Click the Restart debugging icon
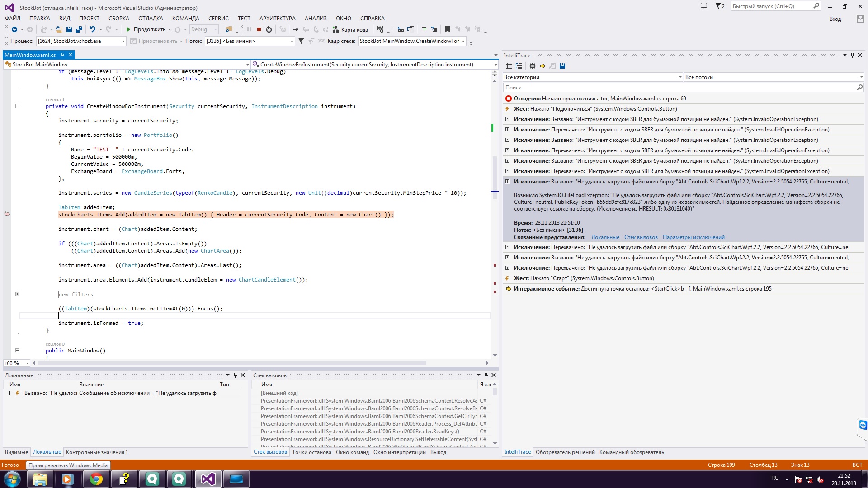The width and height of the screenshot is (868, 488). coord(269,29)
